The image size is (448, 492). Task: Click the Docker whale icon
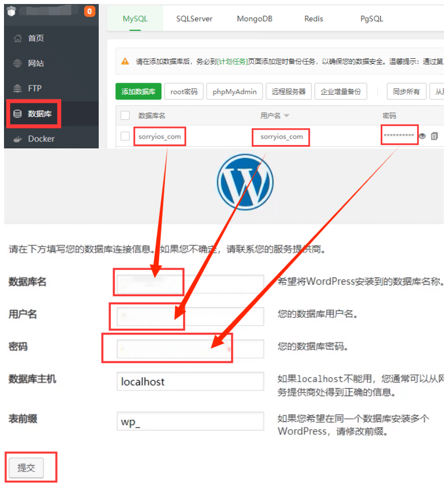(x=18, y=139)
